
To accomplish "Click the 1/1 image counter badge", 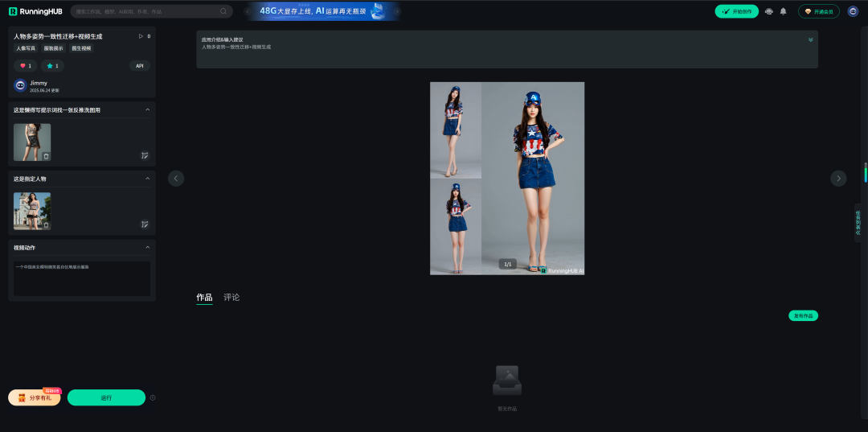I will coord(508,264).
